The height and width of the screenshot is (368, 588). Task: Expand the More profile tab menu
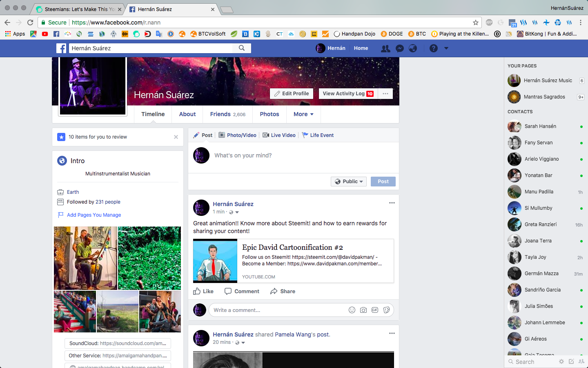[303, 114]
